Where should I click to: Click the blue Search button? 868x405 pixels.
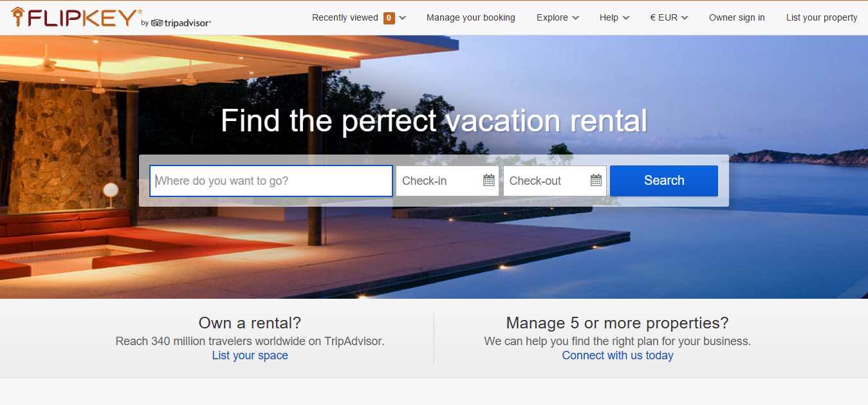point(664,180)
